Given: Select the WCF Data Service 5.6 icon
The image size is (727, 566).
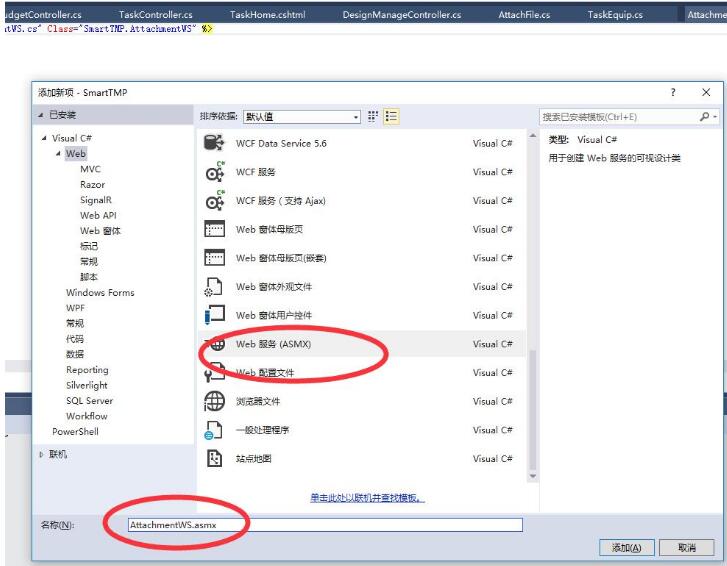Looking at the screenshot, I should (214, 143).
